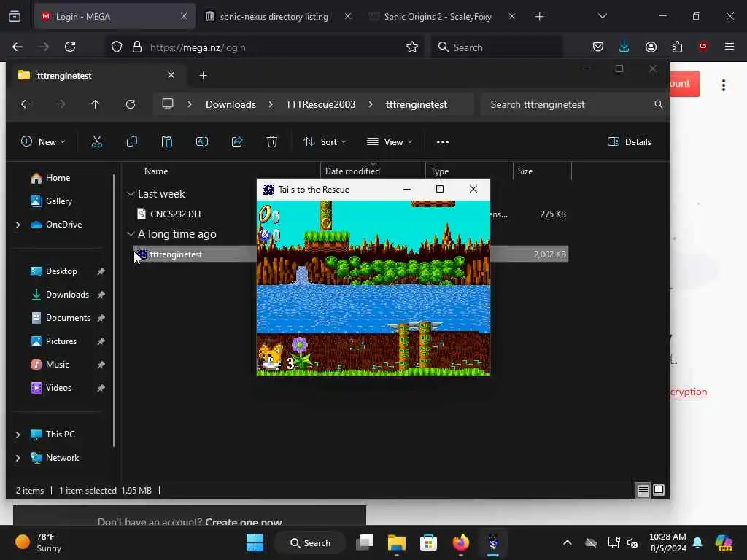Open Firefox extensions puzzle icon
The image size is (747, 560).
pos(677,47)
